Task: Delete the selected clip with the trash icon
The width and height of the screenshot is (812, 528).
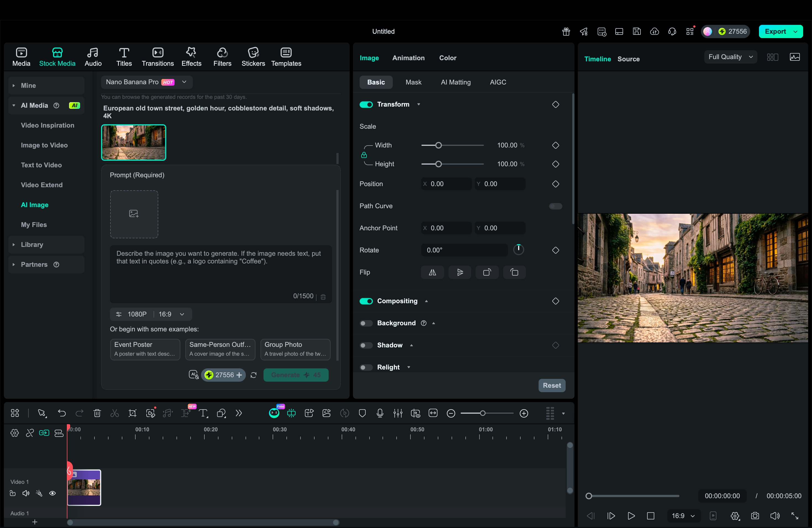Action: pos(97,413)
